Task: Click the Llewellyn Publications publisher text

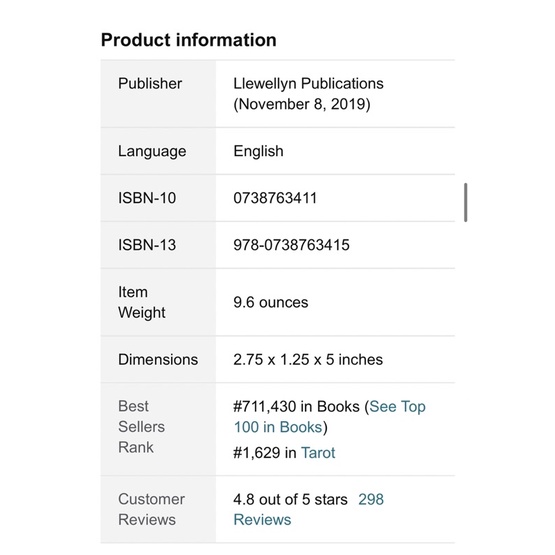Action: coord(308,84)
